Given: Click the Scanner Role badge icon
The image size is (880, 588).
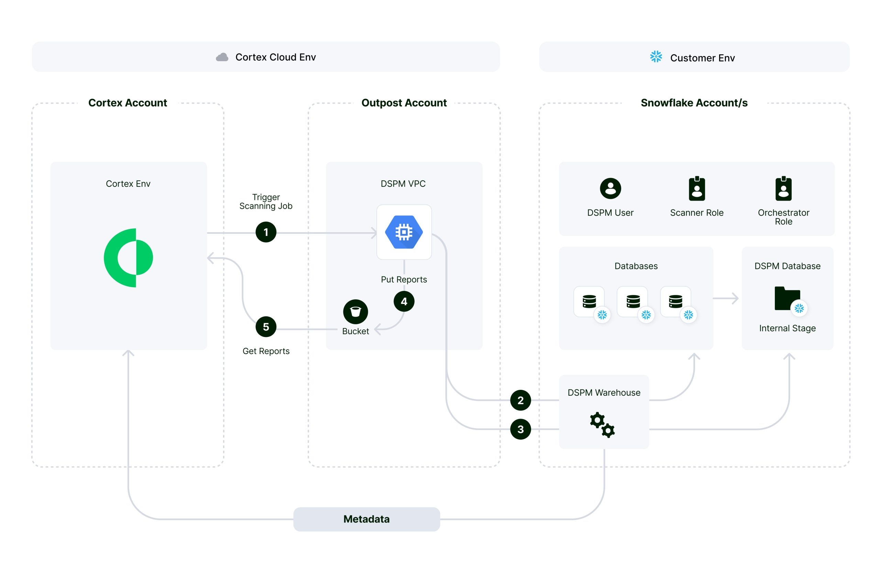Looking at the screenshot, I should tap(696, 189).
